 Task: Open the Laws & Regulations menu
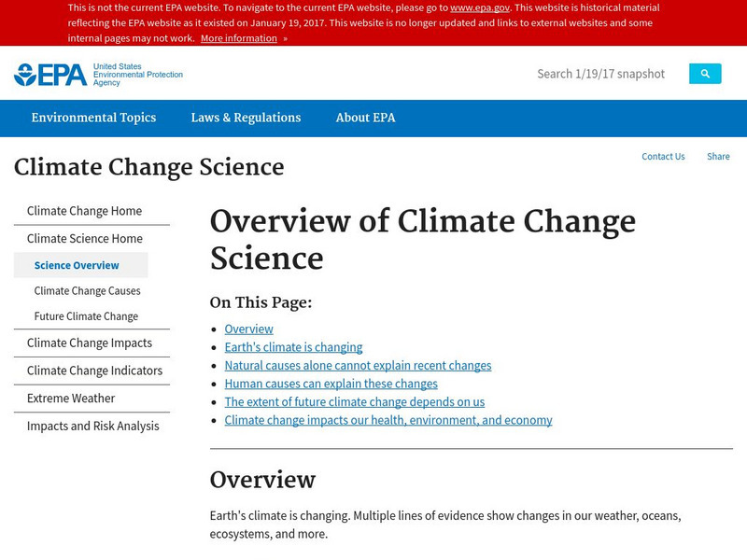pyautogui.click(x=246, y=118)
